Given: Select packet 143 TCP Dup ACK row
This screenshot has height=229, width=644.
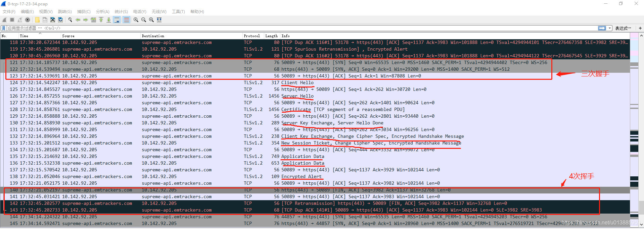Looking at the screenshot, I should (x=315, y=210).
